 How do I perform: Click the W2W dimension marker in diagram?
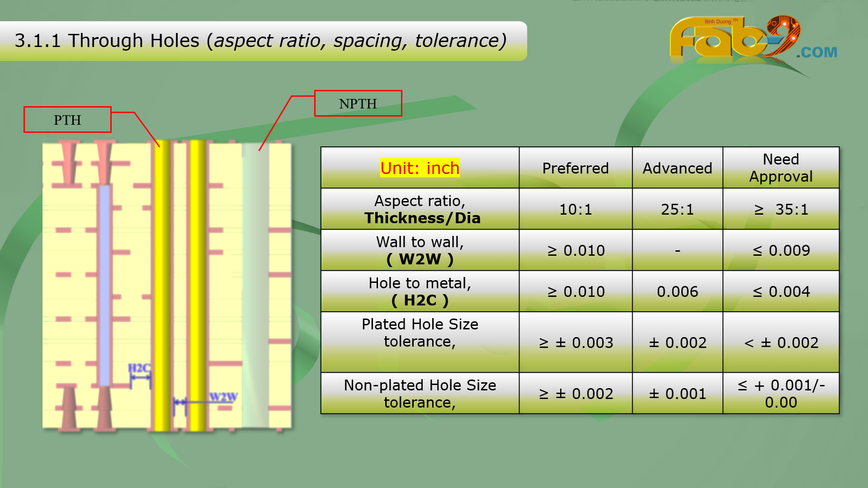tap(222, 398)
